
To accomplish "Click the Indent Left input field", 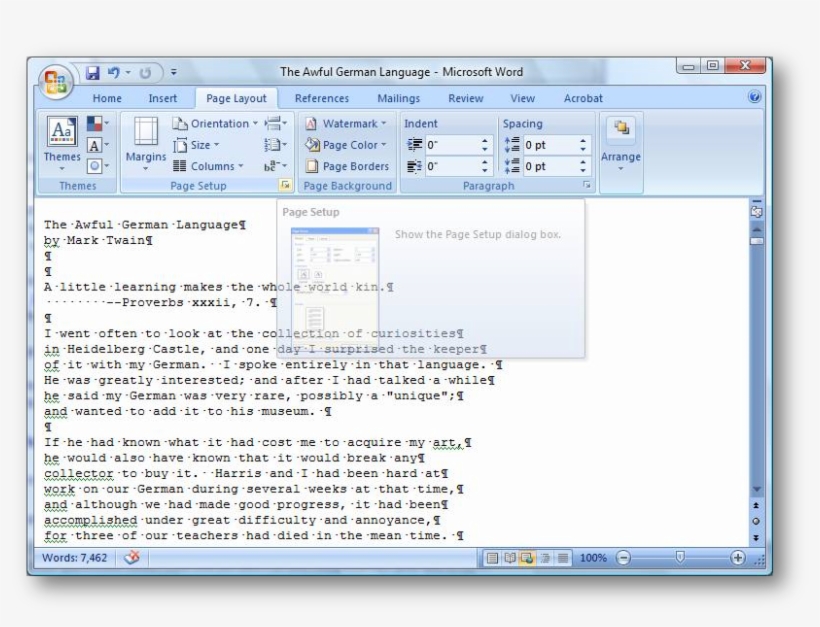I will pyautogui.click(x=452, y=145).
